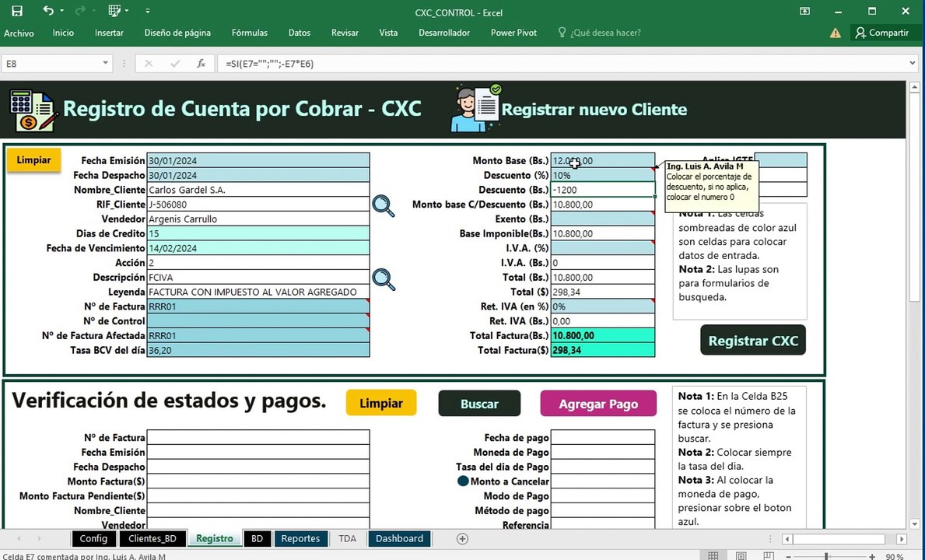Open the Fórmulas ribbon tab
Viewport: 925px width, 560px height.
(250, 33)
